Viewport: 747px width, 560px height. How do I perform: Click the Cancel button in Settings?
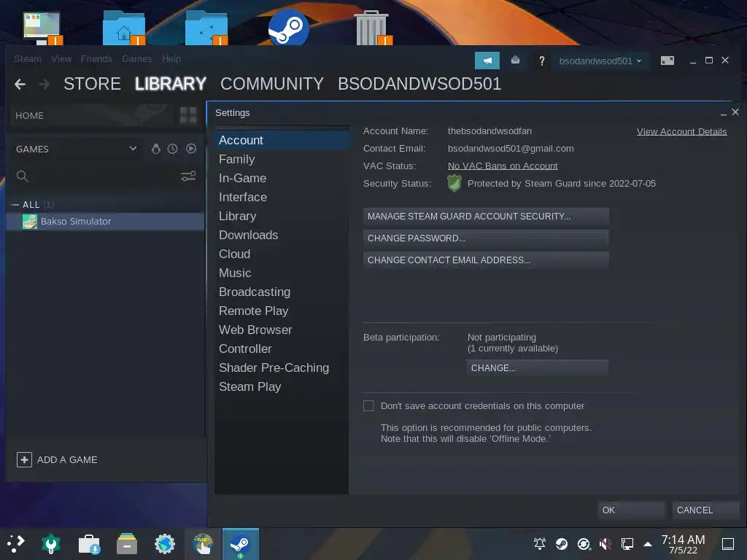(705, 510)
